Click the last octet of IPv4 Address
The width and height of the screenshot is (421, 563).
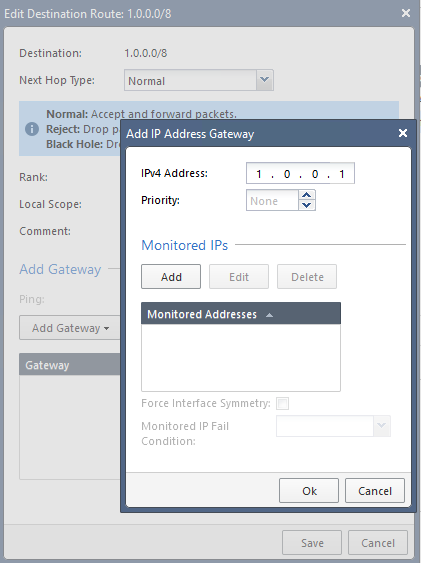coord(342,174)
